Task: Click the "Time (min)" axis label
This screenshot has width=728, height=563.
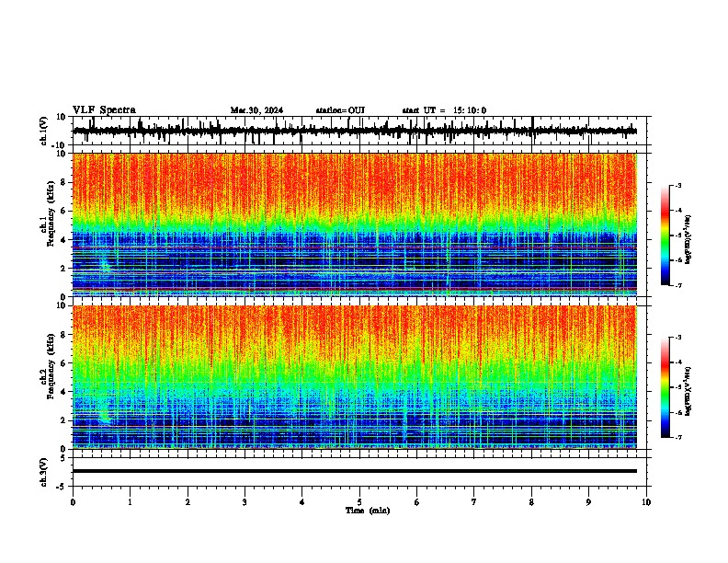Action: point(368,511)
